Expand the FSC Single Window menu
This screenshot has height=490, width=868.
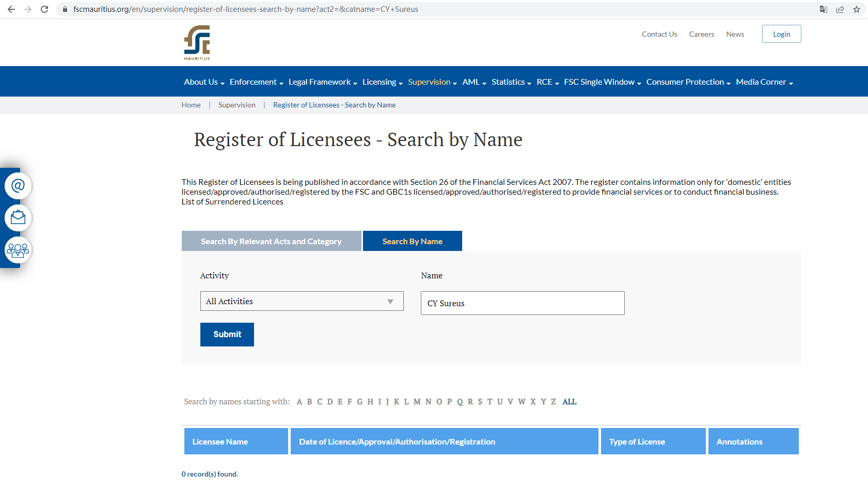click(x=603, y=82)
